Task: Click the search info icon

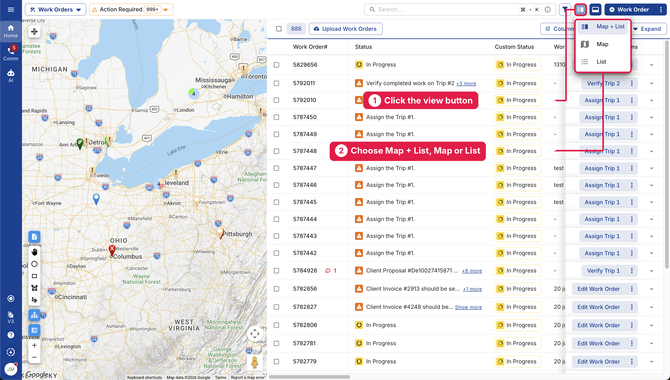Action: click(x=547, y=9)
